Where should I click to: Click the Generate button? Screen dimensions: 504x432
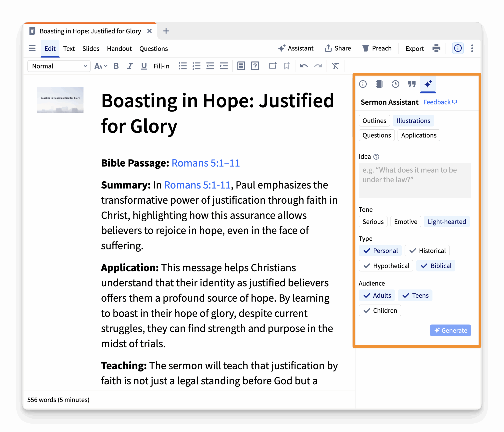pos(450,330)
